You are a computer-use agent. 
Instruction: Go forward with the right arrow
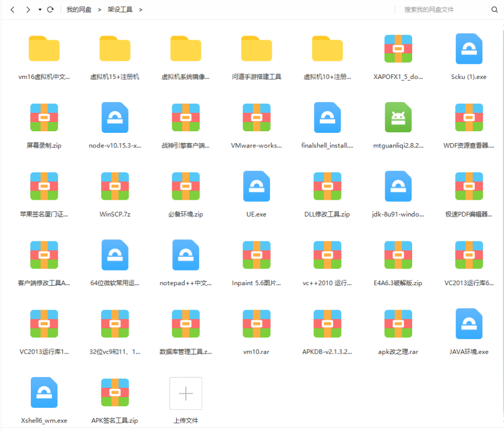(x=28, y=10)
